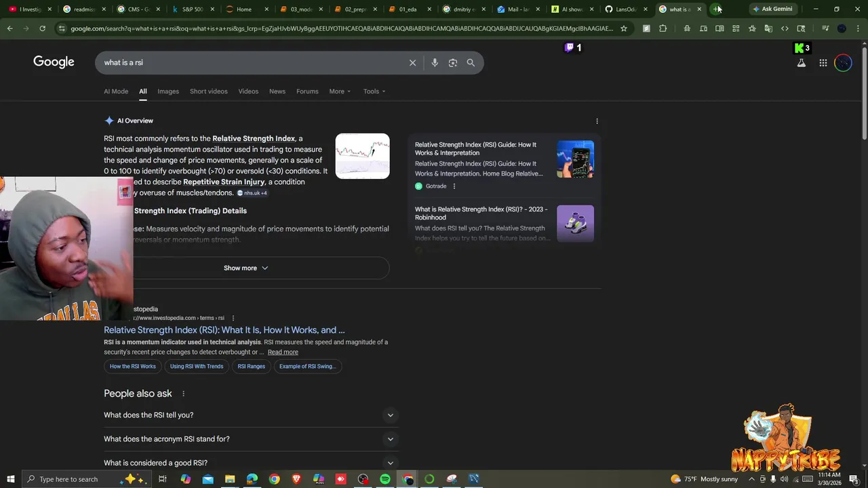Open the nhs.uk +4 sources chip
This screenshot has height=488, width=868.
tap(252, 193)
